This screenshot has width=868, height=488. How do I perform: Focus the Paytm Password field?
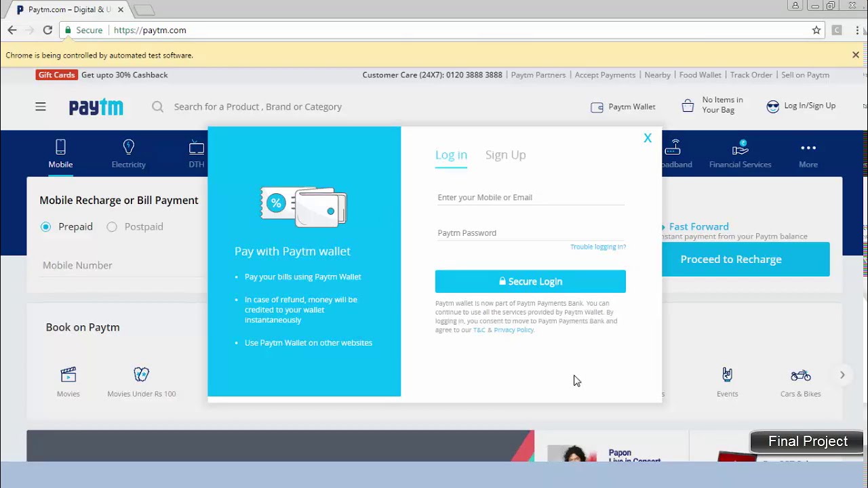(x=530, y=232)
